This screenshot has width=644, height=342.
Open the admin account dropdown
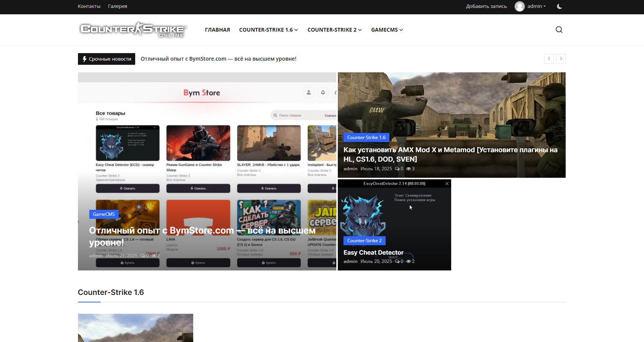coord(536,6)
